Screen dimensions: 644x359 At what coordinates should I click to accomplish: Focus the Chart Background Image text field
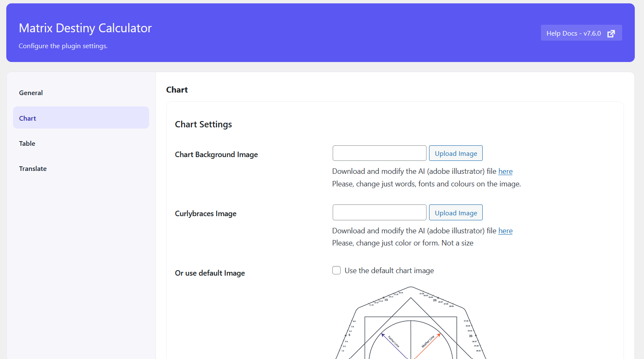click(379, 153)
